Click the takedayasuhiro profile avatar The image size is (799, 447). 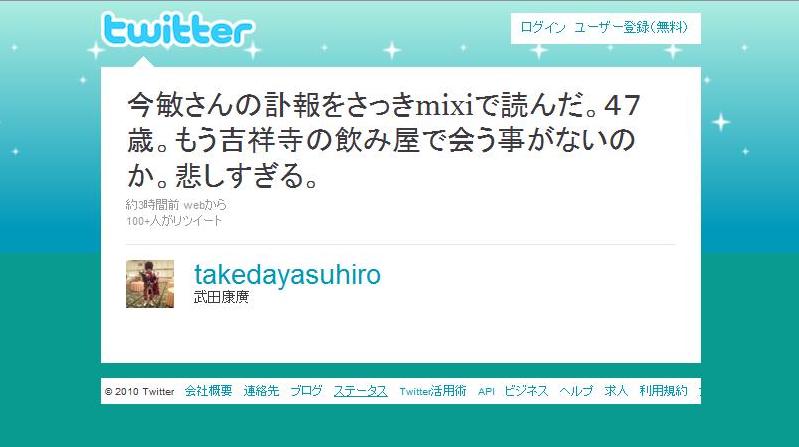tap(150, 284)
